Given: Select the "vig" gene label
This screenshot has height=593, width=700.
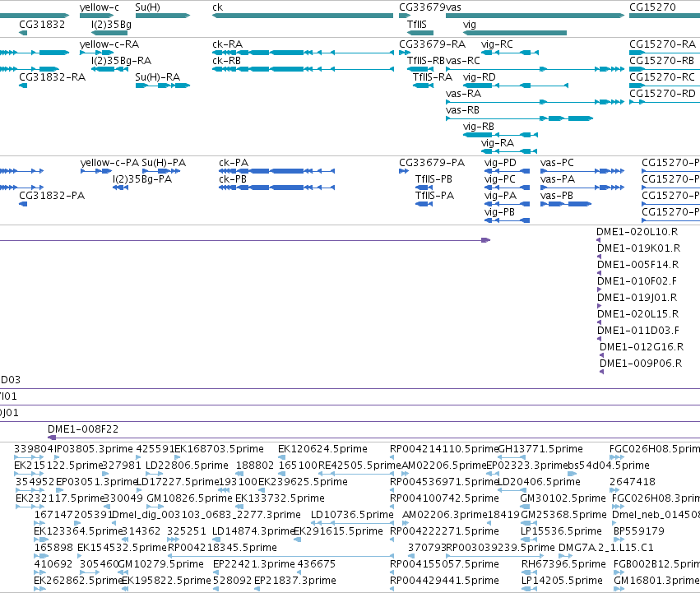Looking at the screenshot, I should pyautogui.click(x=469, y=25).
